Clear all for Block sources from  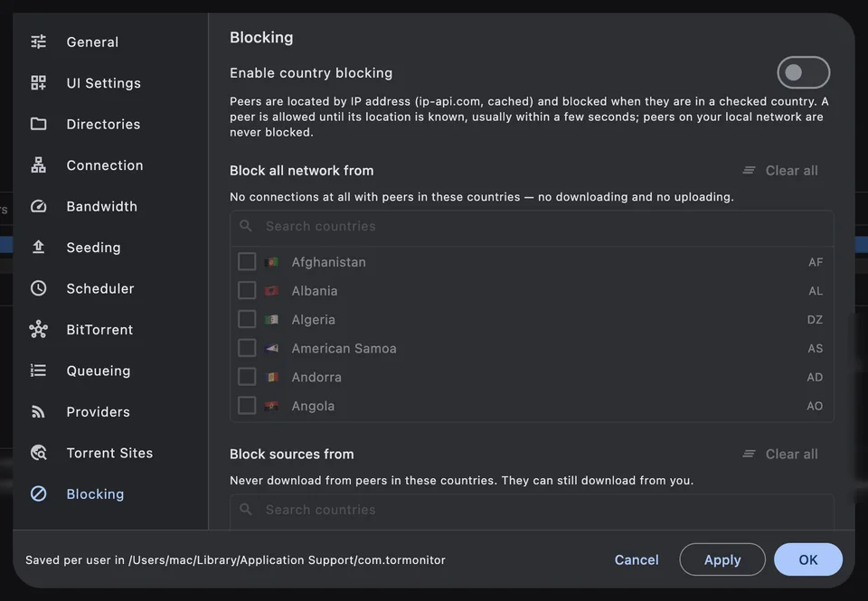click(x=780, y=454)
